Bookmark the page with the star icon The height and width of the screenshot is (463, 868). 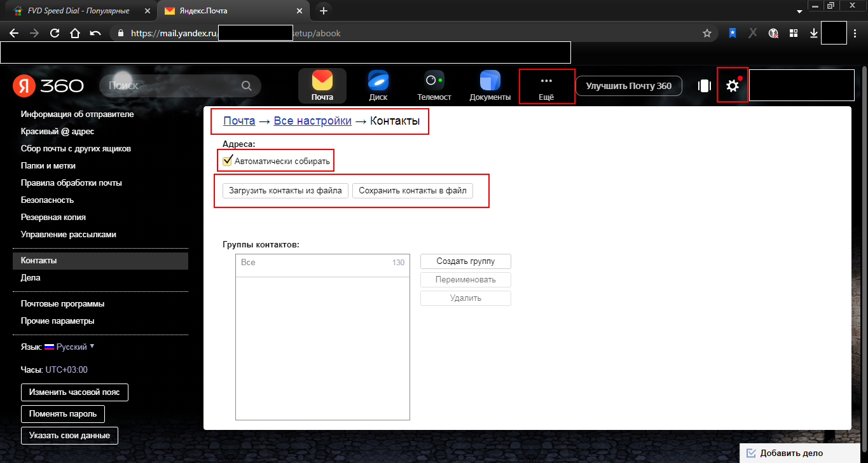706,33
